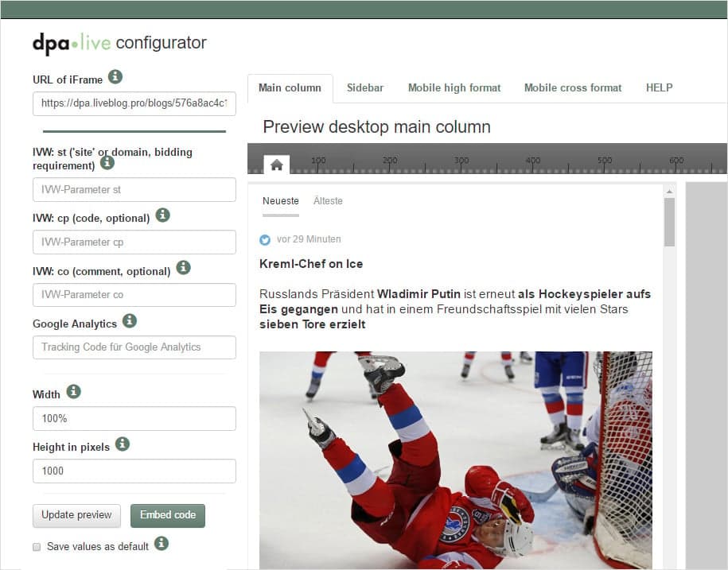Click the dpa live configurator logo

coord(120,43)
